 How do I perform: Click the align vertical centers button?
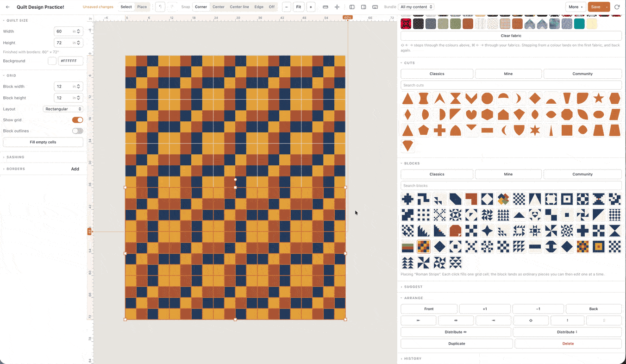568,320
